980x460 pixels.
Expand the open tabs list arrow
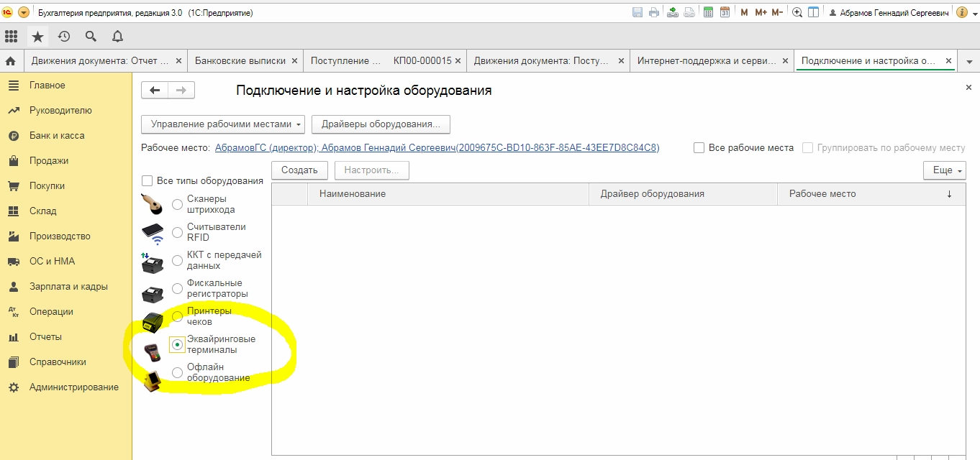coord(968,62)
